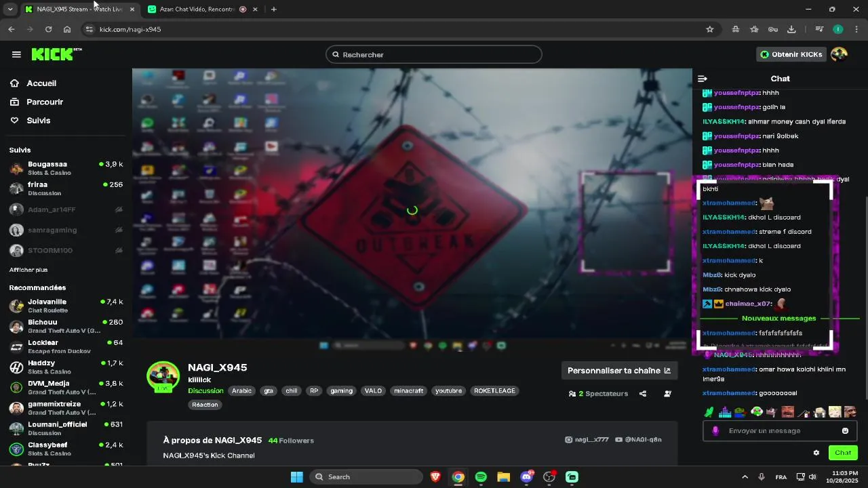Open the password key extension icon

pyautogui.click(x=773, y=29)
